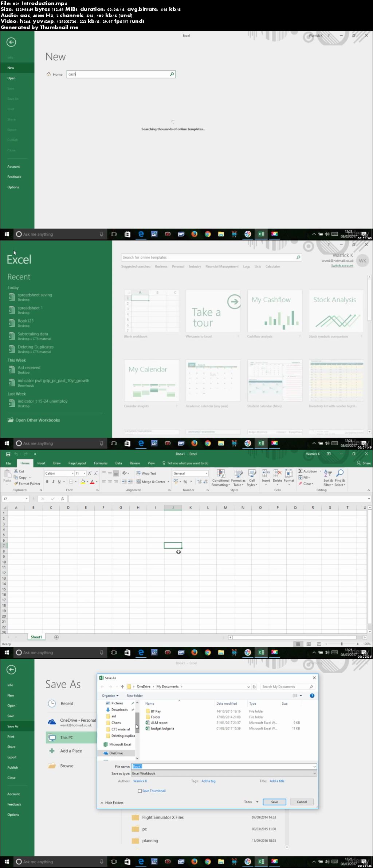Click the Format icon in the Cells group
The height and width of the screenshot is (868, 373).
[289, 473]
